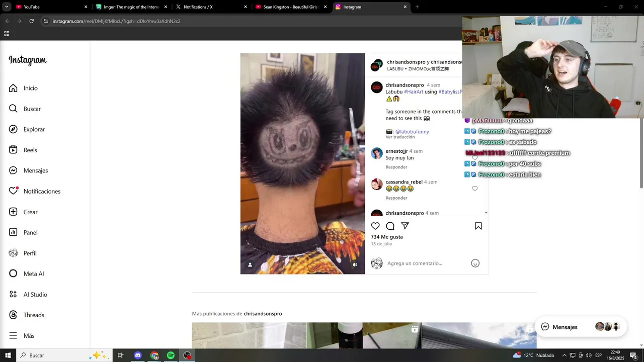Open Chrome from the taskbar
The height and width of the screenshot is (362, 644).
click(154, 355)
